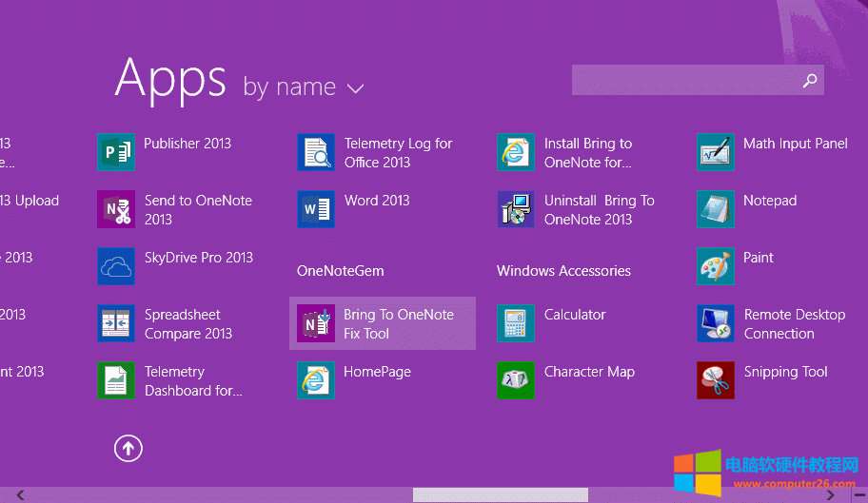Open HomePage link under OneNoteGem
This screenshot has height=503, width=868.
316,380
